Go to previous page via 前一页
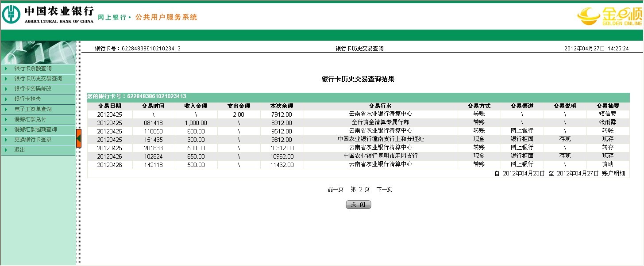 coord(335,190)
